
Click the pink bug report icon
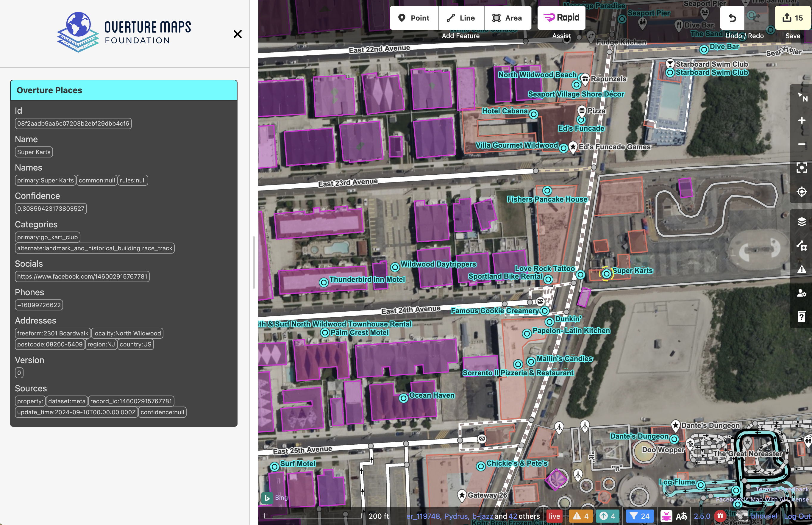[666, 516]
